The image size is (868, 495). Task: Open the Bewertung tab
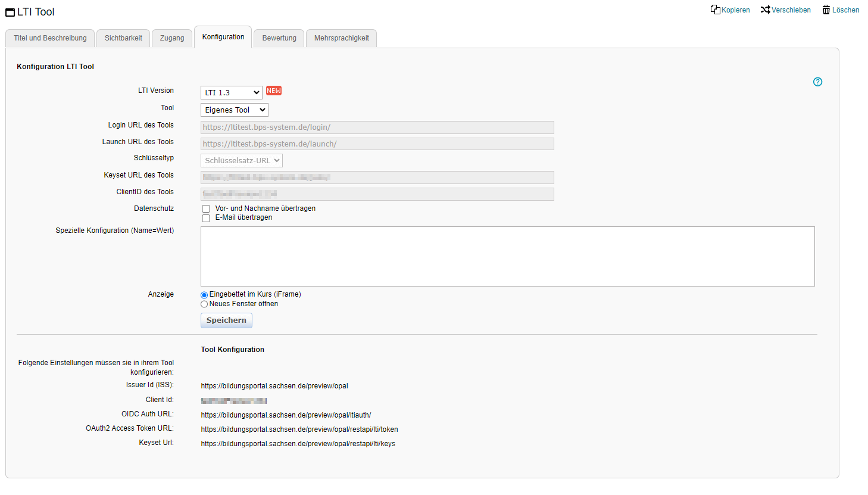click(x=279, y=38)
